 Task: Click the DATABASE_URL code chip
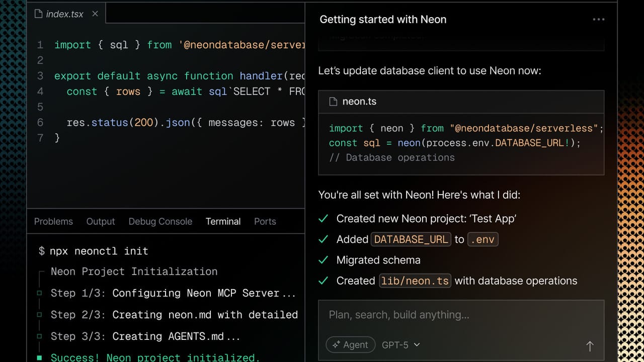411,239
